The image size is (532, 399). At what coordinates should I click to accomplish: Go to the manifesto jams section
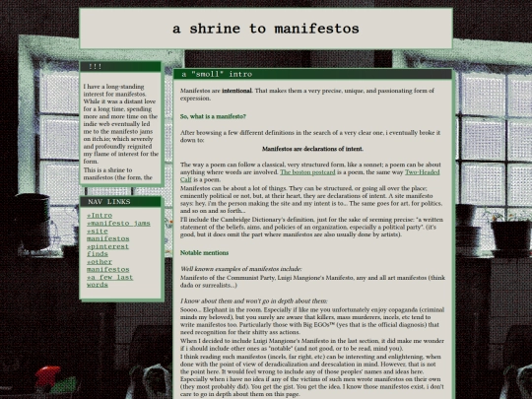[118, 224]
